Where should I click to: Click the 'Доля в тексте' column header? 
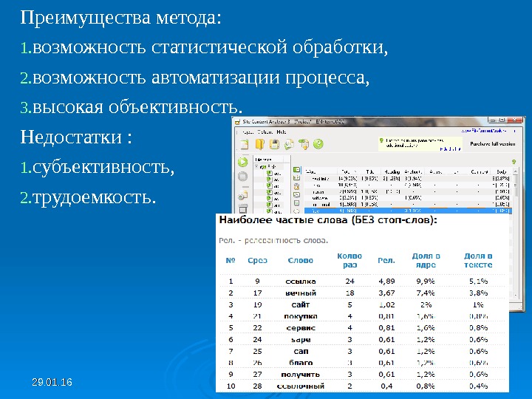coord(478,260)
